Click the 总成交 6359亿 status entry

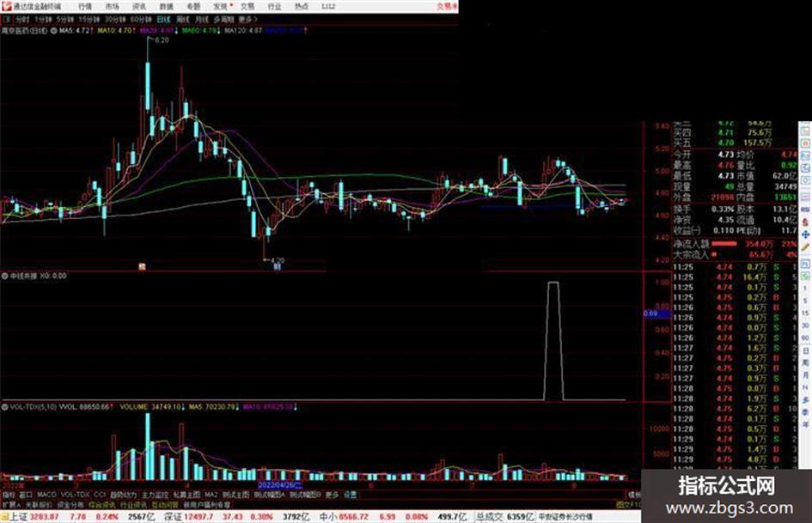(505, 517)
